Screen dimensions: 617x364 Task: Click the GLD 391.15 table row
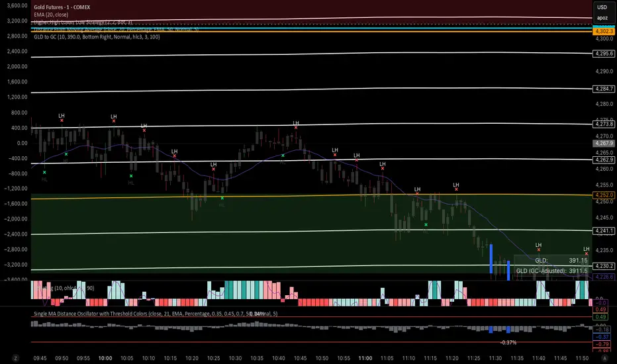click(x=553, y=261)
